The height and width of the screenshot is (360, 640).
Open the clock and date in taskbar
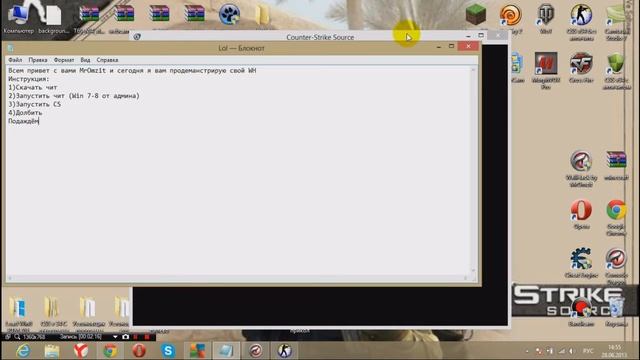pos(614,351)
